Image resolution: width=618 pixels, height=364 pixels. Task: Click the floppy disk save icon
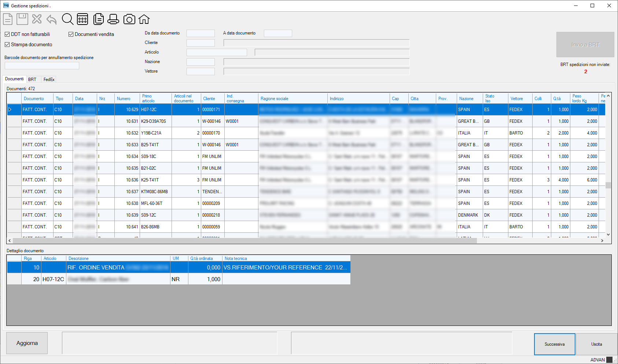22,19
